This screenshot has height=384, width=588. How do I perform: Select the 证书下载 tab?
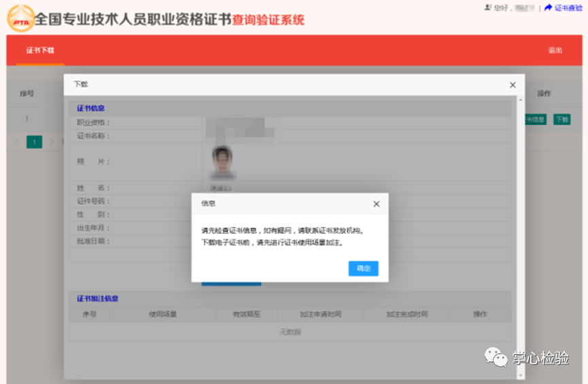pyautogui.click(x=40, y=50)
